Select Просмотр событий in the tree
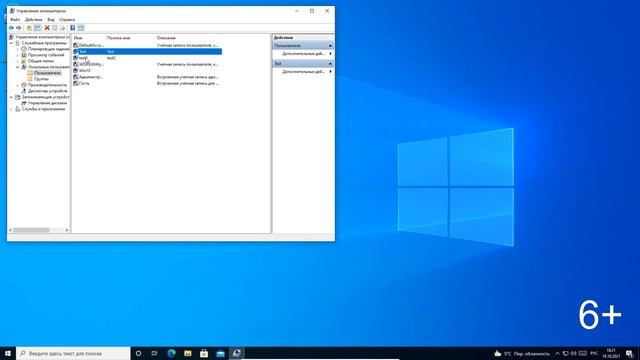640x360 pixels. click(x=46, y=55)
